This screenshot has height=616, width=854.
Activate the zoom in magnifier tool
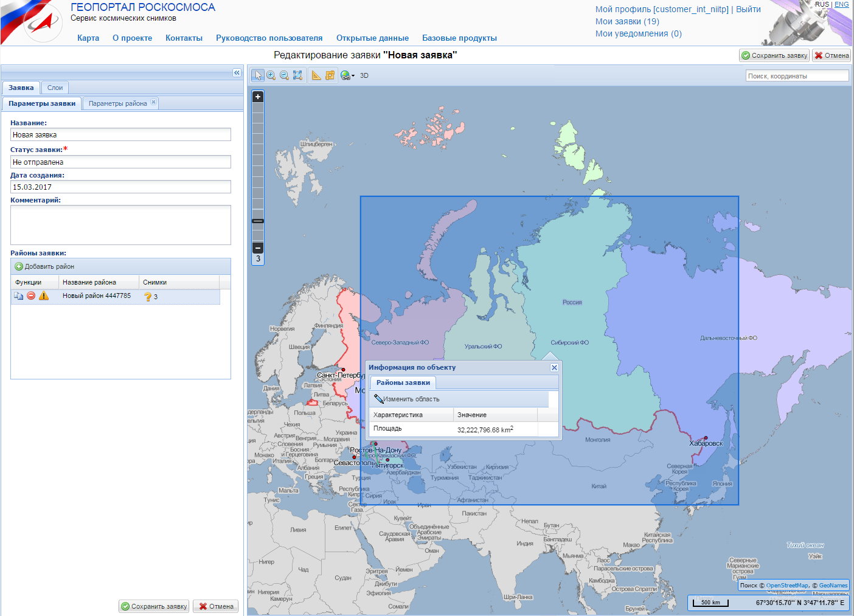[271, 75]
